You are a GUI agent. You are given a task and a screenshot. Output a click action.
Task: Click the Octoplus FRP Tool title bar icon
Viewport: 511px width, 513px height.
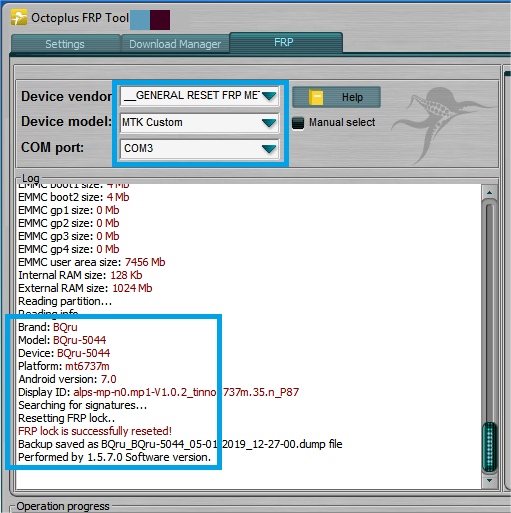[x=19, y=17]
